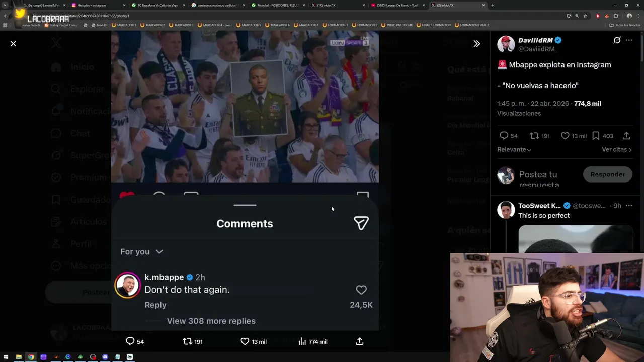Open the Chrome three-dot menu

click(638, 16)
